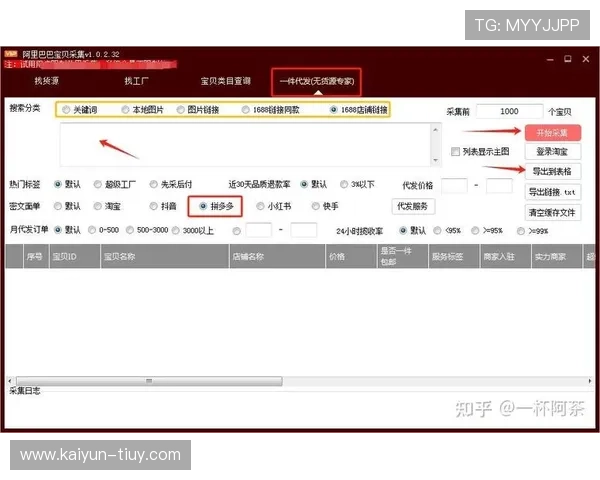Viewport: 600px width, 480px height.
Task: Click the 宝贝名称 column header
Action: click(165, 256)
